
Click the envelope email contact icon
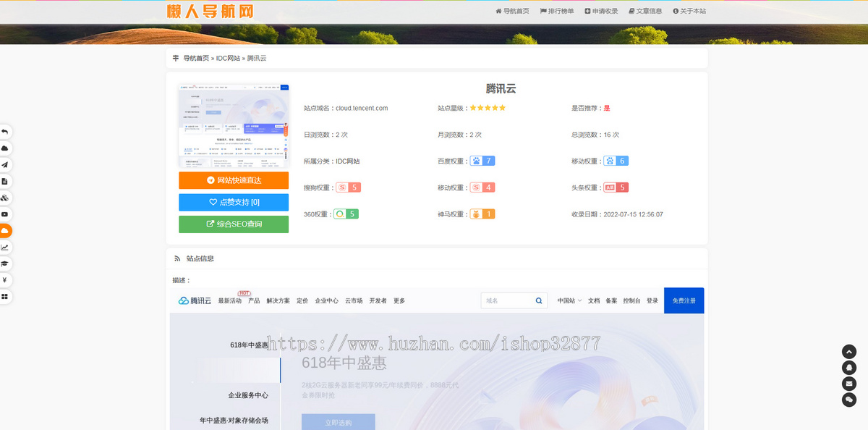tap(849, 384)
